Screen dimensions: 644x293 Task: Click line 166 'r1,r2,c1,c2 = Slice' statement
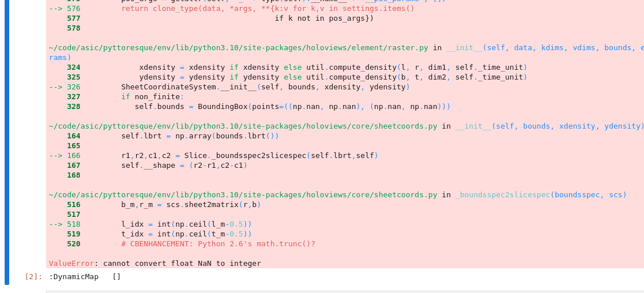point(250,156)
